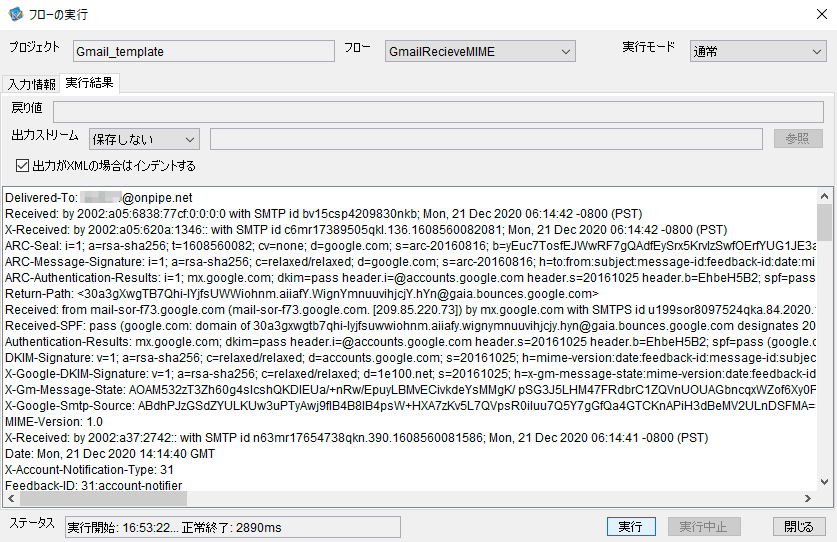Viewport: 837px width, 542px height.
Task: Click the horizontal scrollbar right arrow
Action: [808, 498]
